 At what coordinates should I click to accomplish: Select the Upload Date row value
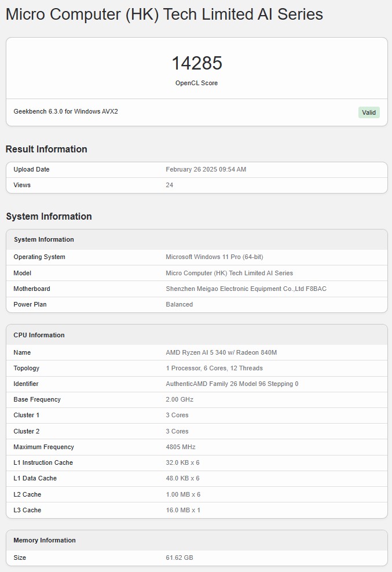[x=206, y=169]
